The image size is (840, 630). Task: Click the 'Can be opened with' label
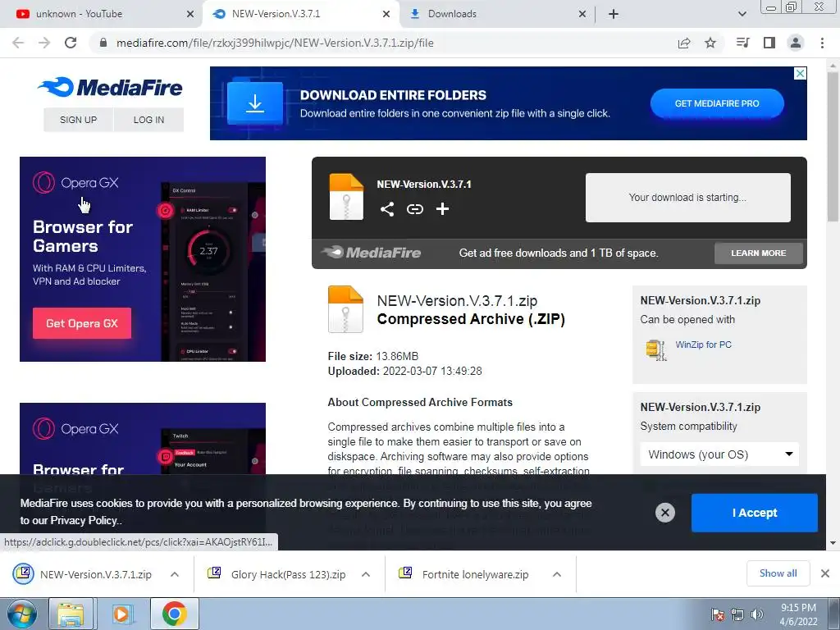[687, 320]
